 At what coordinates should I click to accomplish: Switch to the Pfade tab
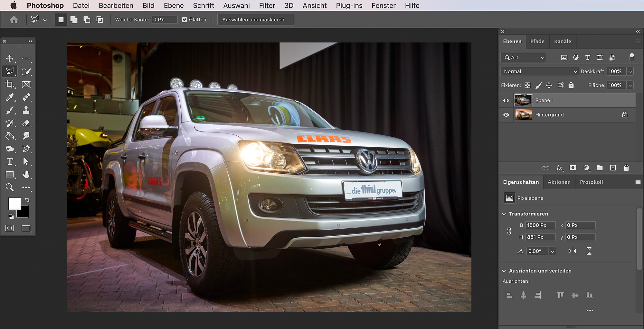click(x=537, y=41)
